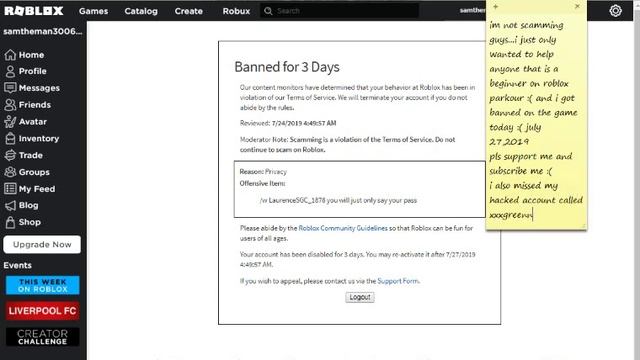Open the Roblox Community Guidelines link
Image resolution: width=640 pixels, height=360 pixels.
pos(343,228)
